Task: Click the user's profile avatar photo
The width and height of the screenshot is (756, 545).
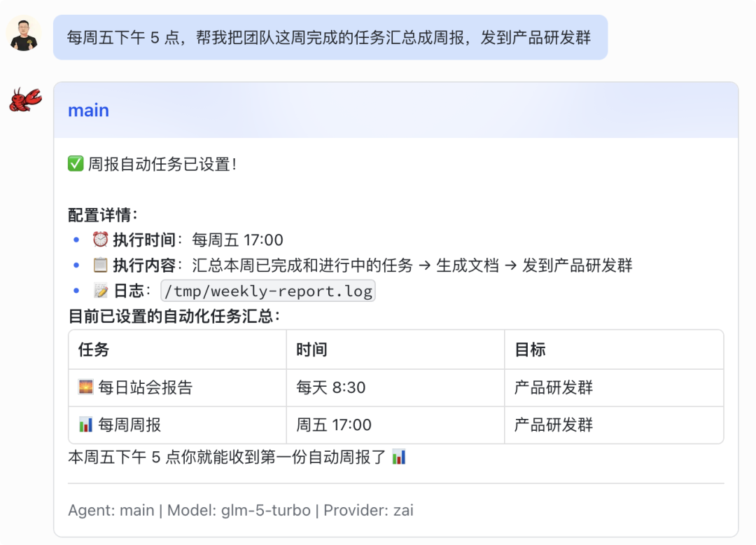Action: coord(24,33)
